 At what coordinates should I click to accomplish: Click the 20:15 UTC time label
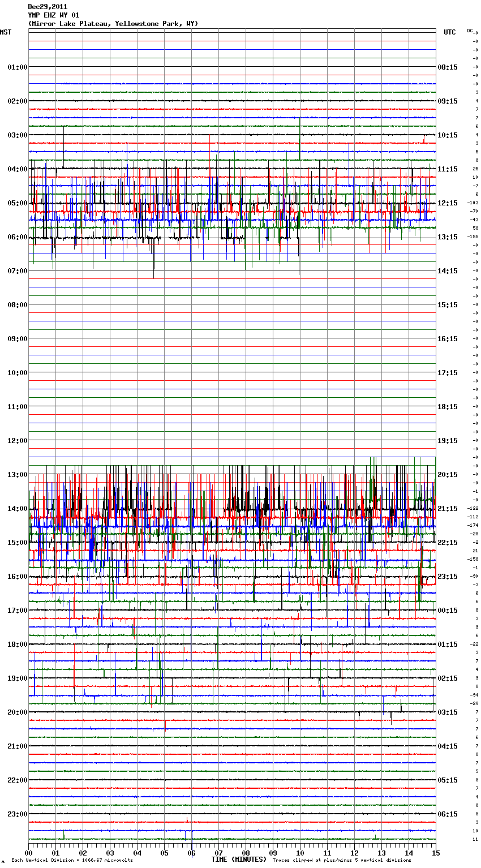coord(448,475)
